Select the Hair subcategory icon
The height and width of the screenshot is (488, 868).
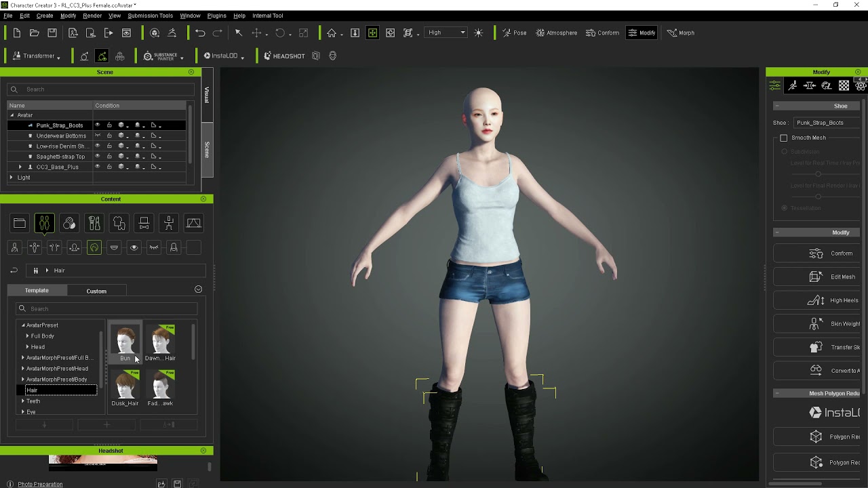pyautogui.click(x=94, y=247)
